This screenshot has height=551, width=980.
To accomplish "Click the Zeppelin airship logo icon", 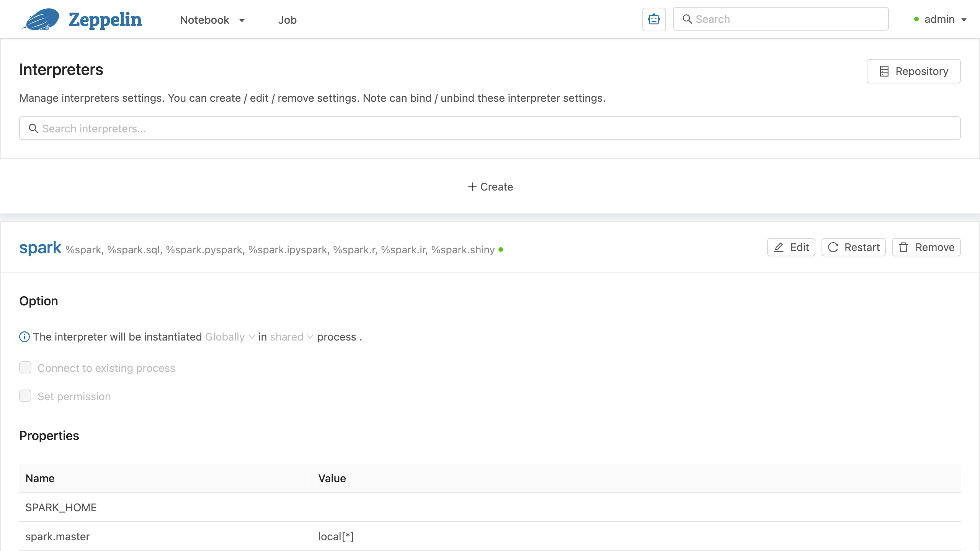I will [41, 19].
